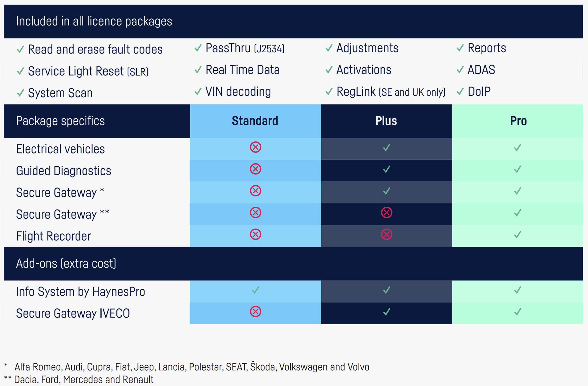Click the Pro checkmark for Flight Recorder
This screenshot has height=386, width=588.
tap(518, 235)
